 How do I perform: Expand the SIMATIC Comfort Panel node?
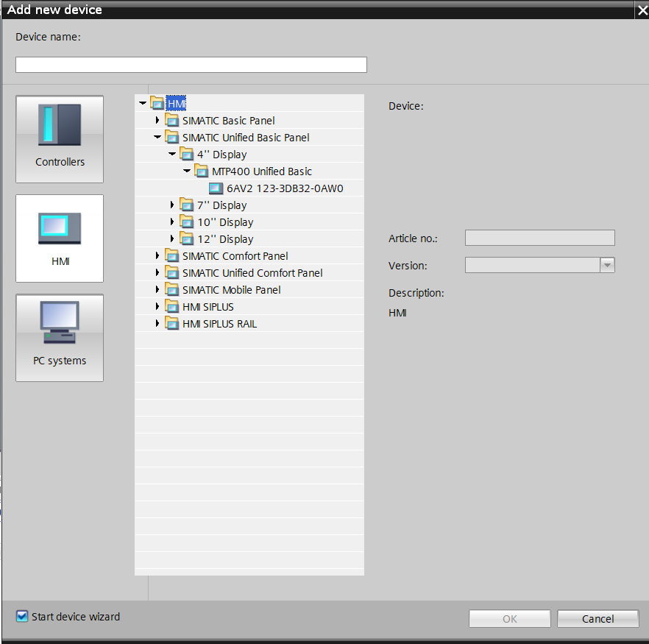157,256
